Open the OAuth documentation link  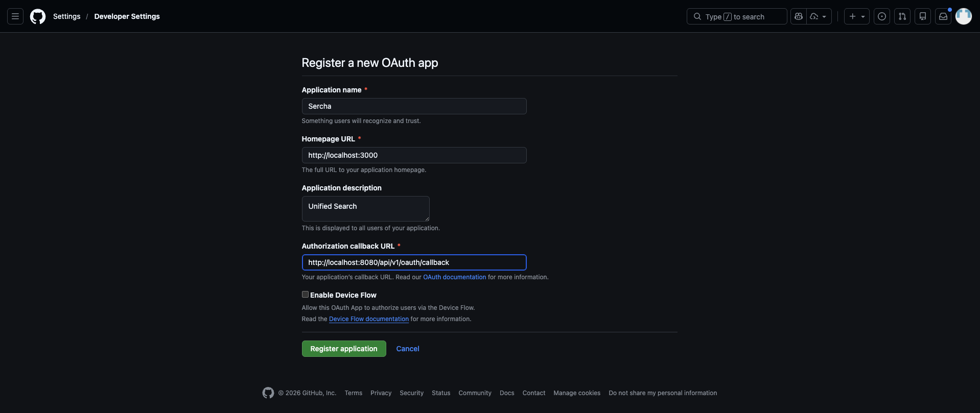[x=454, y=277]
